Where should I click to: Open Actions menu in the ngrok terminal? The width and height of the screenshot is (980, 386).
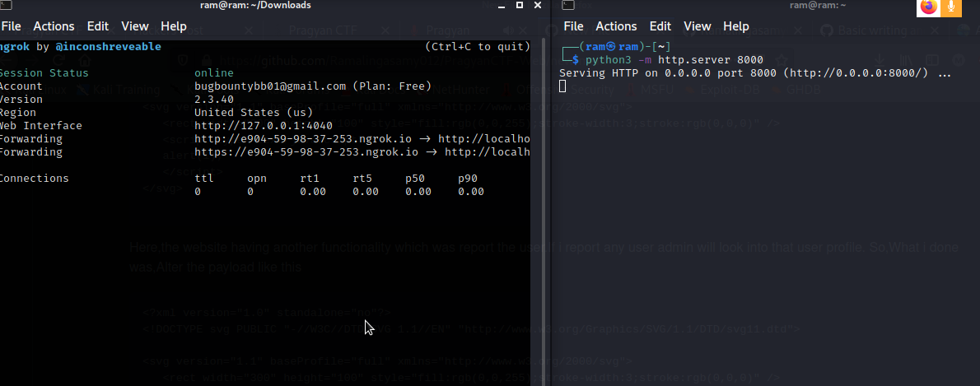[x=54, y=26]
